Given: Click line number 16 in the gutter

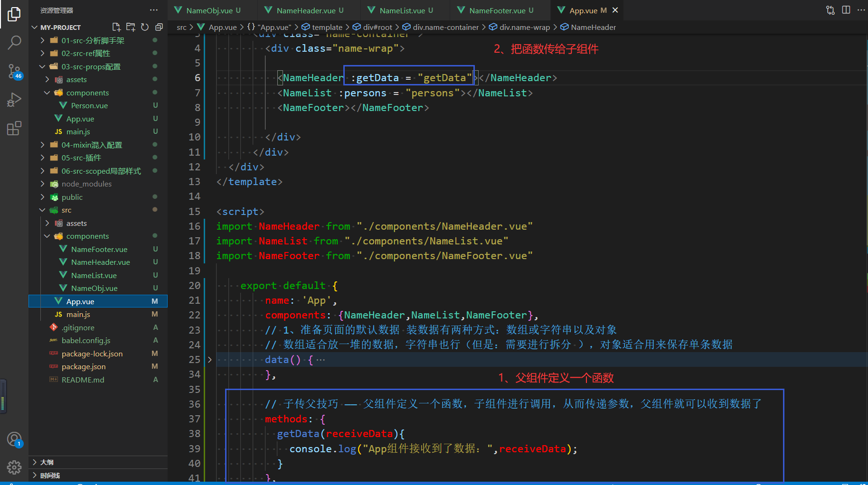Looking at the screenshot, I should [195, 226].
